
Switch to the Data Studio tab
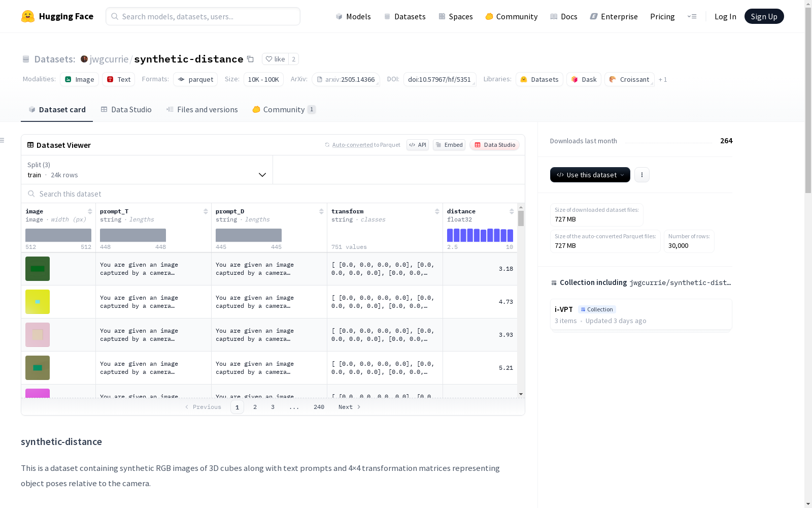pyautogui.click(x=126, y=110)
